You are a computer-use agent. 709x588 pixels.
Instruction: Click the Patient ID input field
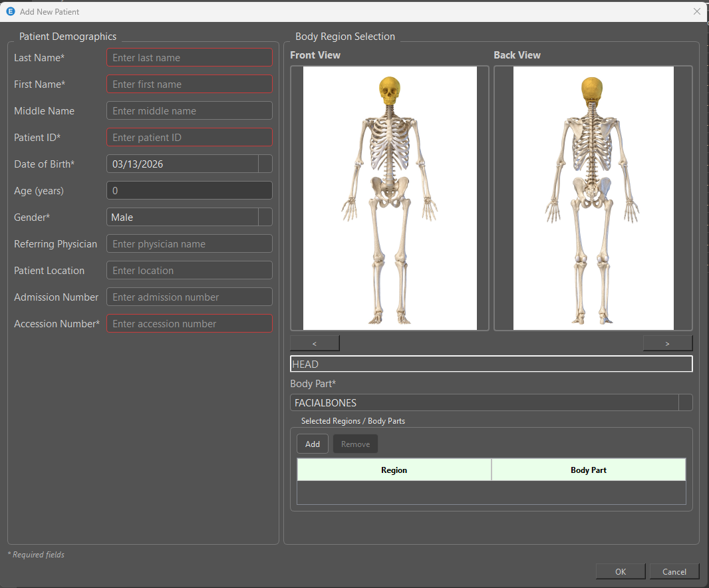tap(190, 138)
